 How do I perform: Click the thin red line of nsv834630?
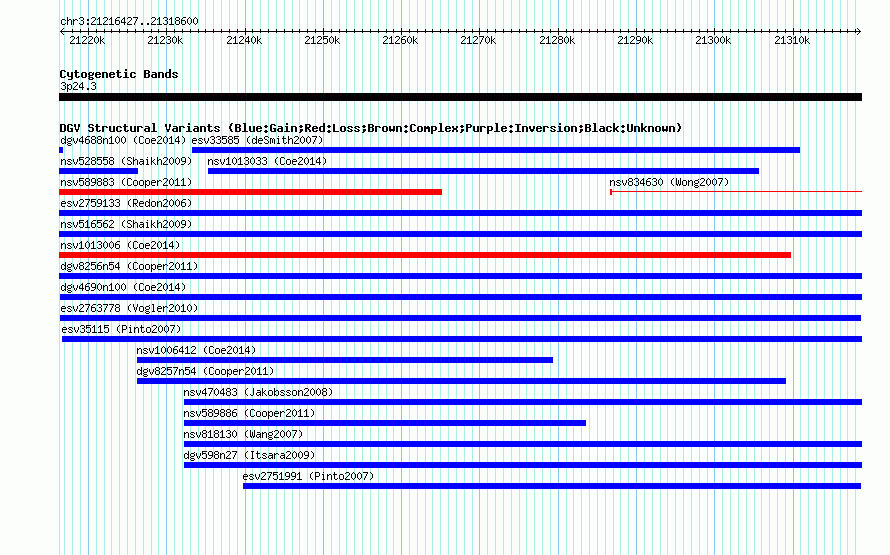[736, 192]
